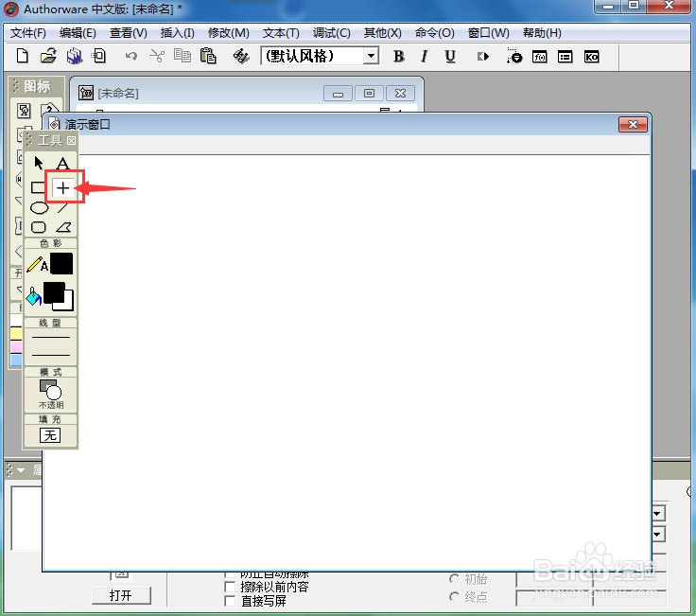The height and width of the screenshot is (616, 696).
Task: Select the text tool A
Action: click(x=63, y=164)
